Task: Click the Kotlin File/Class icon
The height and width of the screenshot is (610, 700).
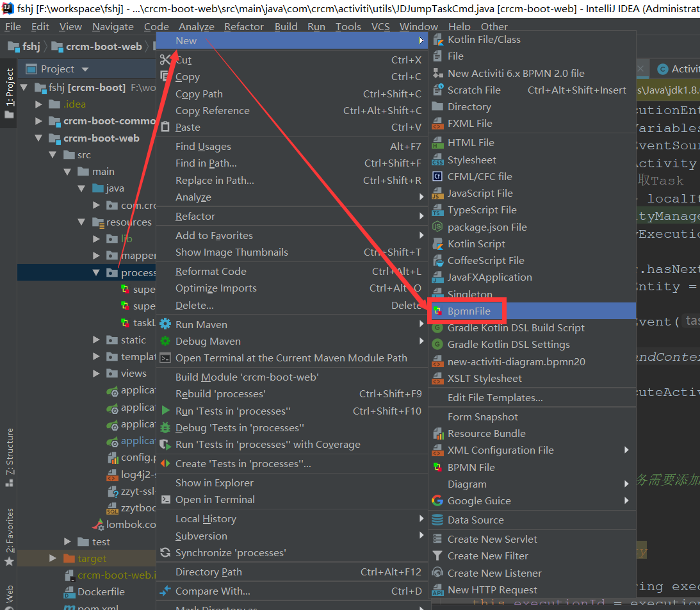Action: click(438, 40)
